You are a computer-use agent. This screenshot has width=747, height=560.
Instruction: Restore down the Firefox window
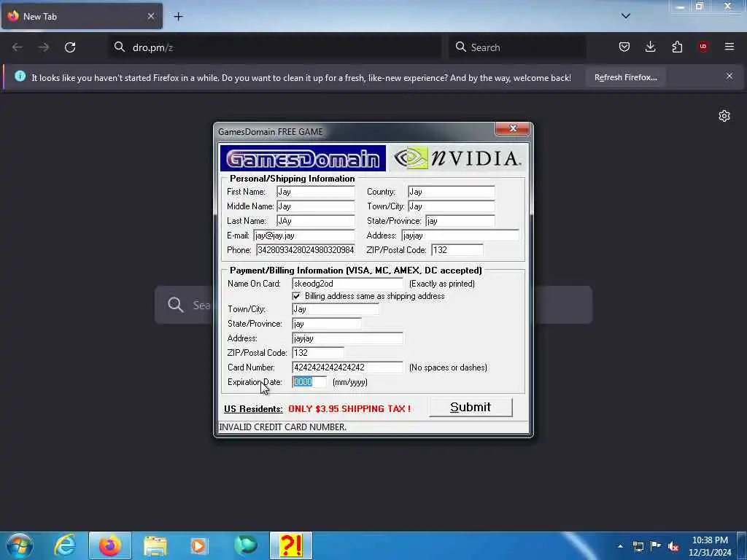tap(700, 7)
